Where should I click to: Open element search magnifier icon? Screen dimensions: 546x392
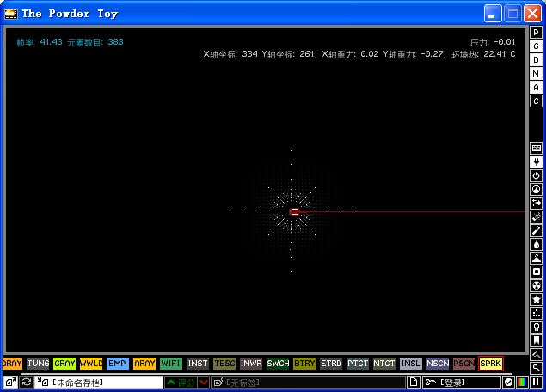(537, 367)
